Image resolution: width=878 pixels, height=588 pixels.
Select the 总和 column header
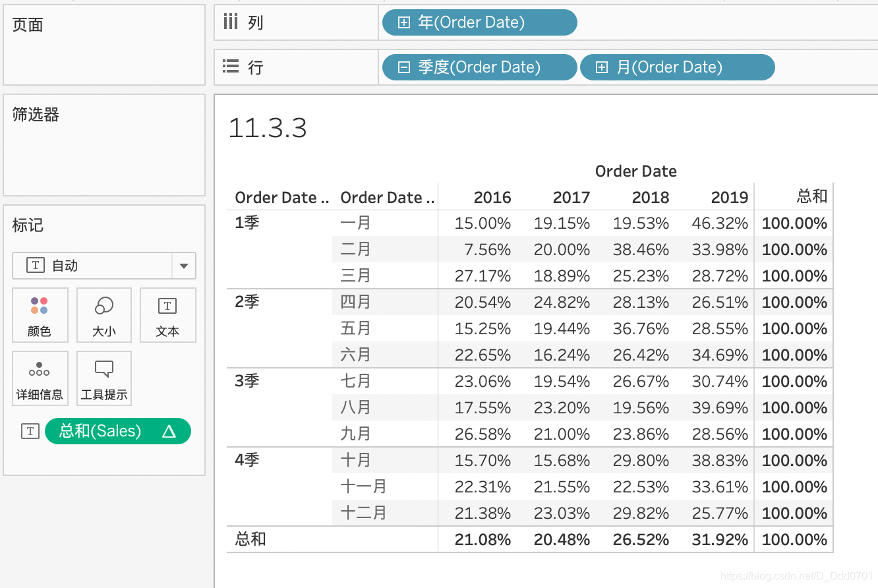point(811,196)
